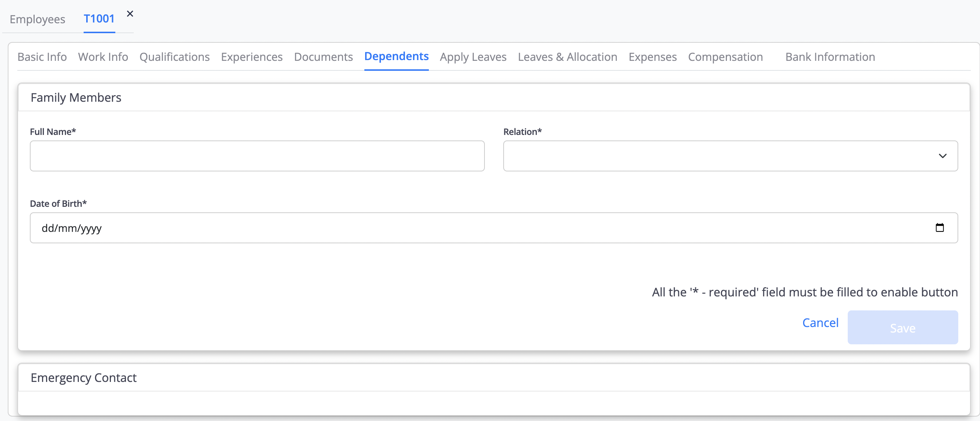980x421 pixels.
Task: Open the Expenses tab
Action: 652,57
